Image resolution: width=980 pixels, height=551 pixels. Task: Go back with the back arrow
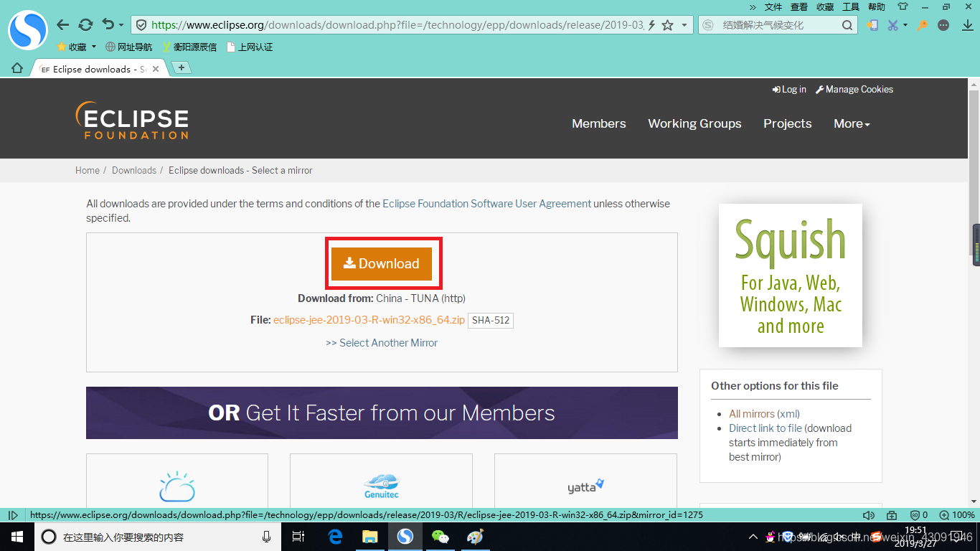[63, 25]
